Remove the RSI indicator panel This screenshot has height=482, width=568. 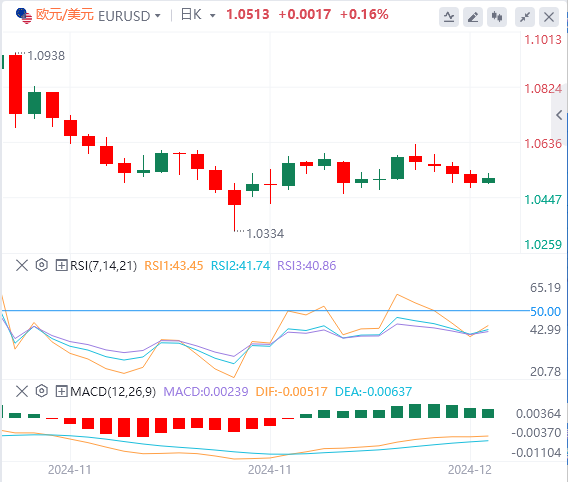click(22, 265)
